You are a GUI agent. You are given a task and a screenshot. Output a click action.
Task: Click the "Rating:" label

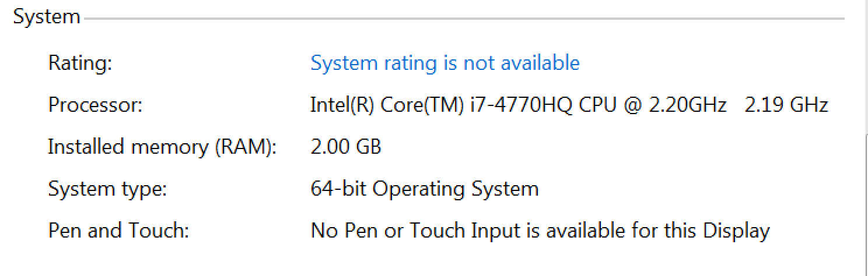point(80,63)
